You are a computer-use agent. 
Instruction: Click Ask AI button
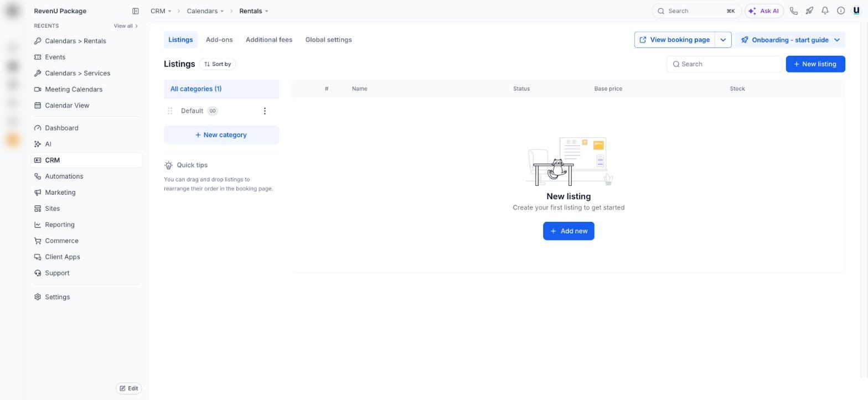tap(764, 11)
